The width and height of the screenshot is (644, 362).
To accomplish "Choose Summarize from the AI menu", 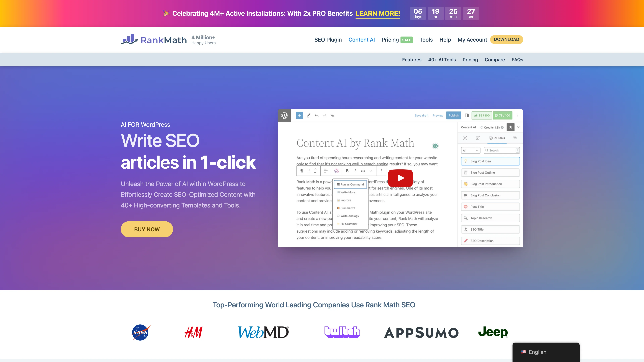I will (346, 208).
